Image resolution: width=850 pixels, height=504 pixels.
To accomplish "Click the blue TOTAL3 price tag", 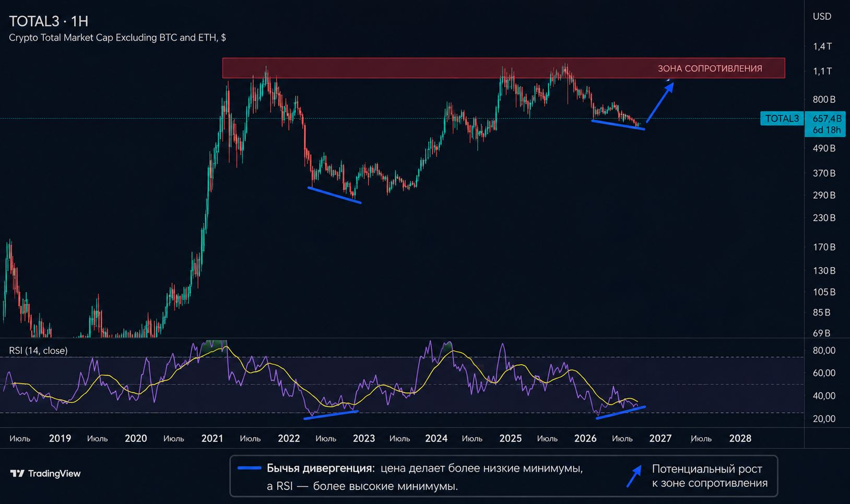I will point(782,119).
